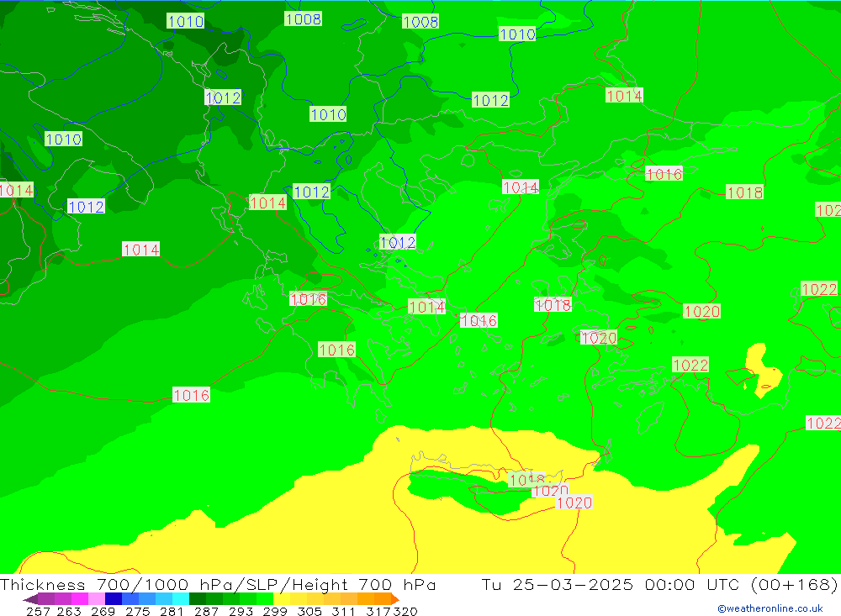Click the legend value 257
Image resolution: width=841 pixels, height=616 pixels.
pos(38,611)
